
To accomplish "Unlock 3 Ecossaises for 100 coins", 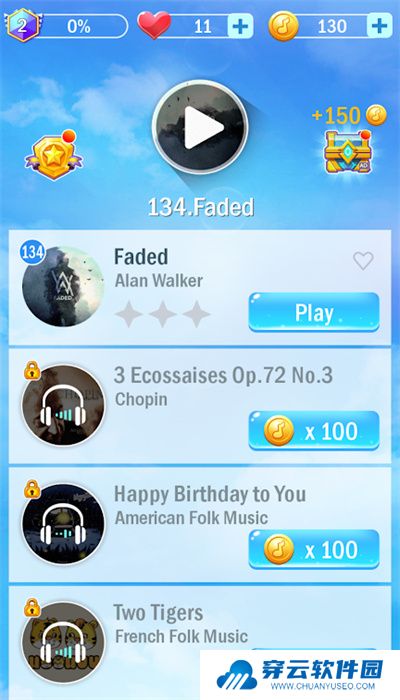I will click(314, 431).
